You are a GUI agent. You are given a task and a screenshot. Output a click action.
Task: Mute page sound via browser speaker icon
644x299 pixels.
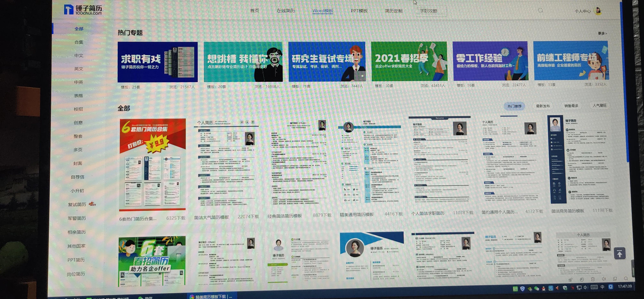coord(604,279)
